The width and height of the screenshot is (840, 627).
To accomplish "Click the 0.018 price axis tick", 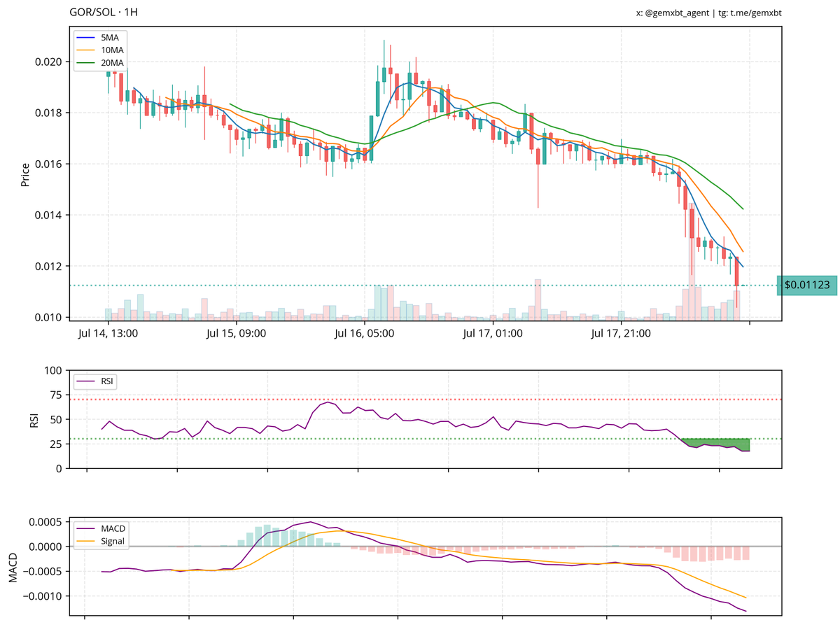I will click(x=49, y=113).
